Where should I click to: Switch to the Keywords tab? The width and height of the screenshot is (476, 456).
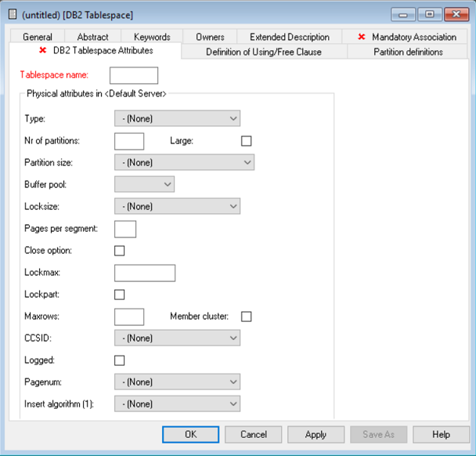click(152, 37)
